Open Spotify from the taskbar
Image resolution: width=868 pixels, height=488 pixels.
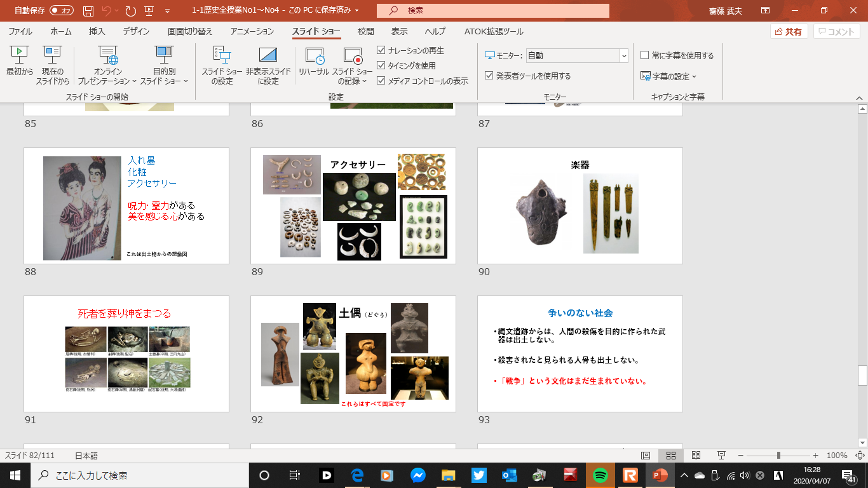coord(599,475)
